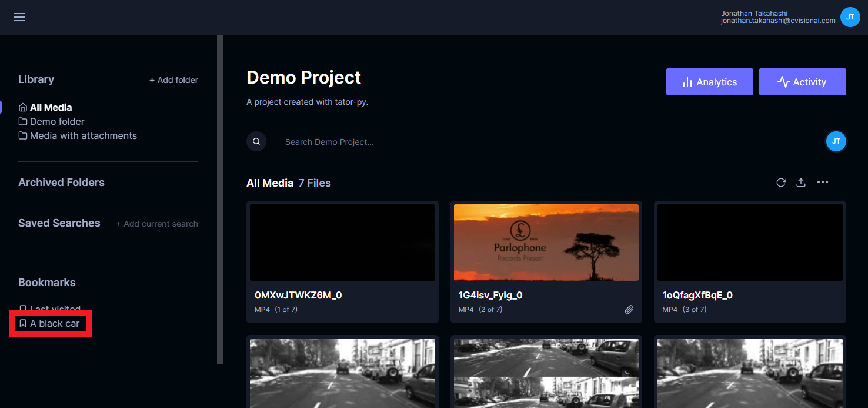Click + Add current search
868x408 pixels.
[x=156, y=224]
